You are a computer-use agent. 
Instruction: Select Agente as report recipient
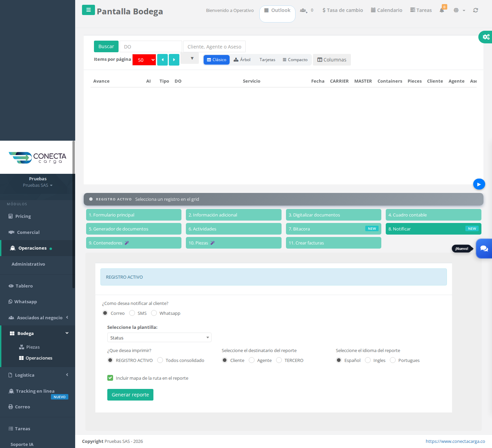[x=252, y=360]
